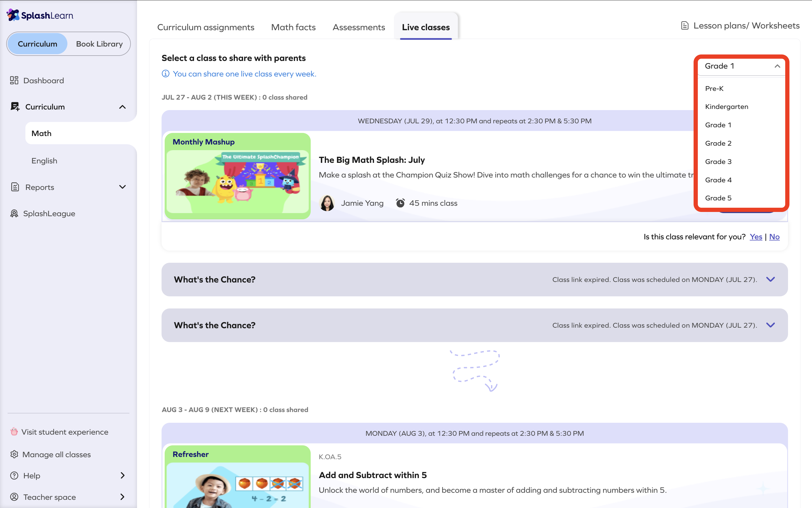Close the Grade 1 dropdown selector
Screen dimensions: 812x508
pos(741,66)
